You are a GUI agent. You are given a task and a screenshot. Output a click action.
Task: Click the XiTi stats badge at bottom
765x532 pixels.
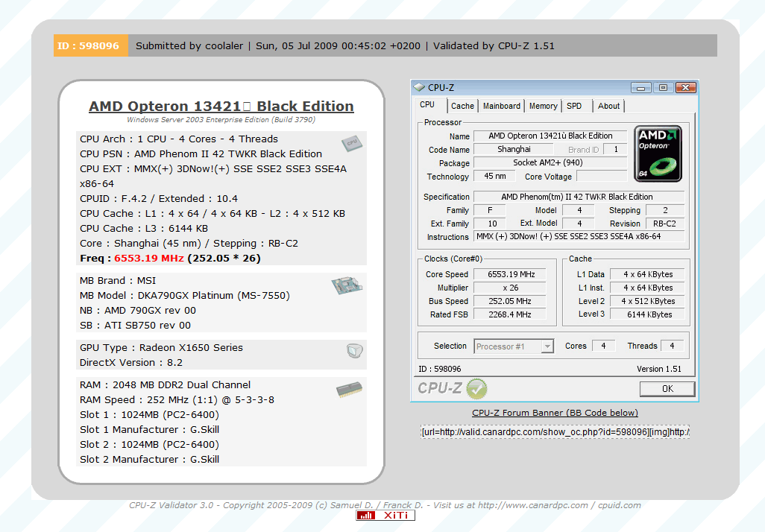click(x=385, y=516)
